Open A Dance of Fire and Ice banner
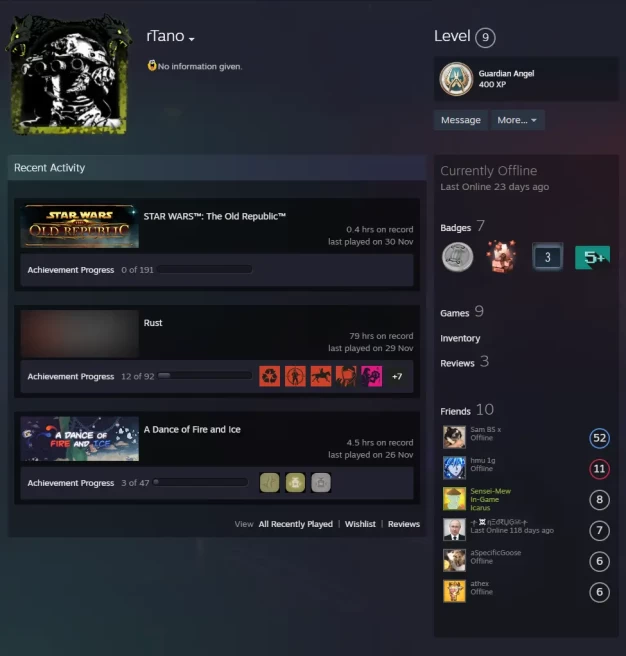Viewport: 626px width, 656px height. click(x=80, y=438)
